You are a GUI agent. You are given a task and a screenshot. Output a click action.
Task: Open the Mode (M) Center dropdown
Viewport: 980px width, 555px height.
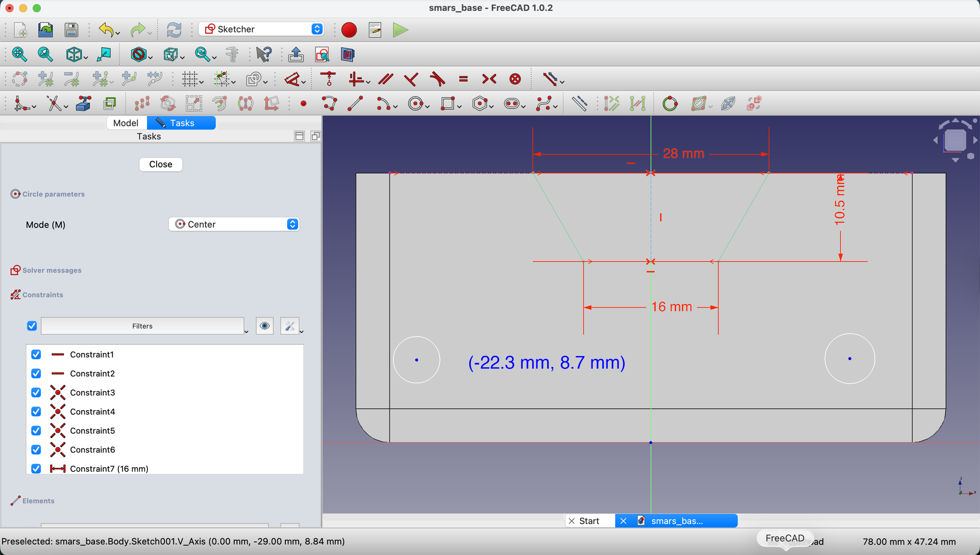click(234, 224)
